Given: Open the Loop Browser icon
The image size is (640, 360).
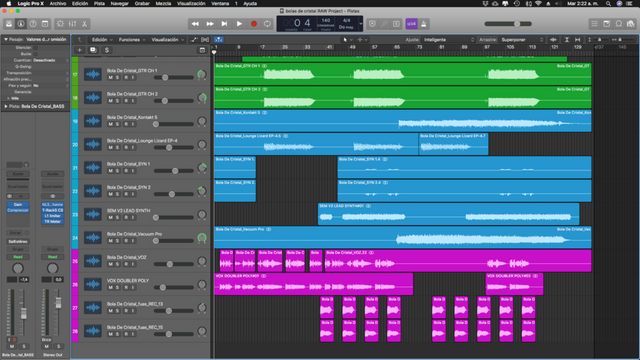Looking at the screenshot, I should (x=619, y=24).
